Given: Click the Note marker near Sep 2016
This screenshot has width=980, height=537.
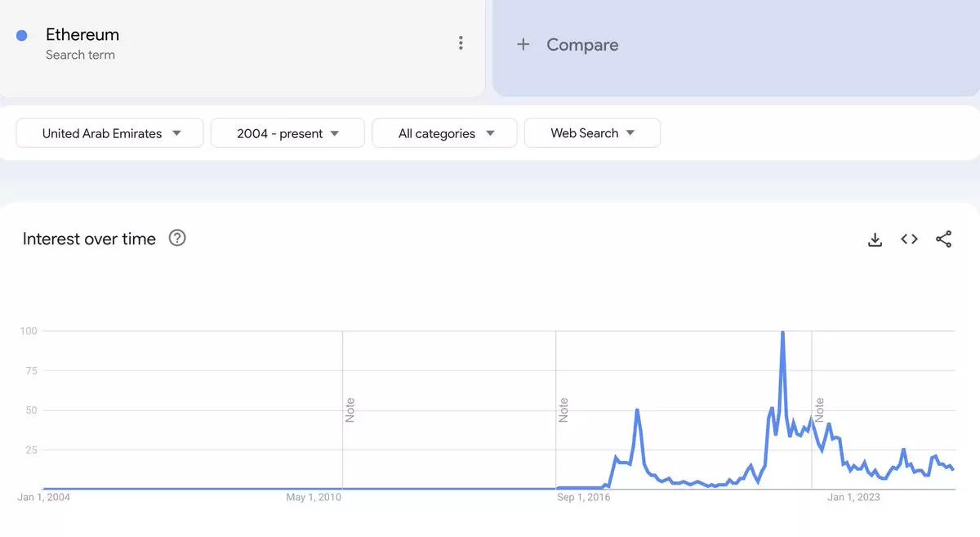Looking at the screenshot, I should (563, 409).
